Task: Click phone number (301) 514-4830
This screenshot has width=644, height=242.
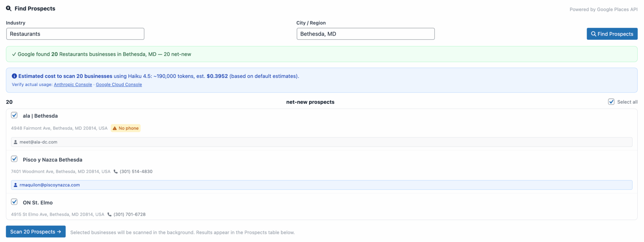Action: coord(136,171)
